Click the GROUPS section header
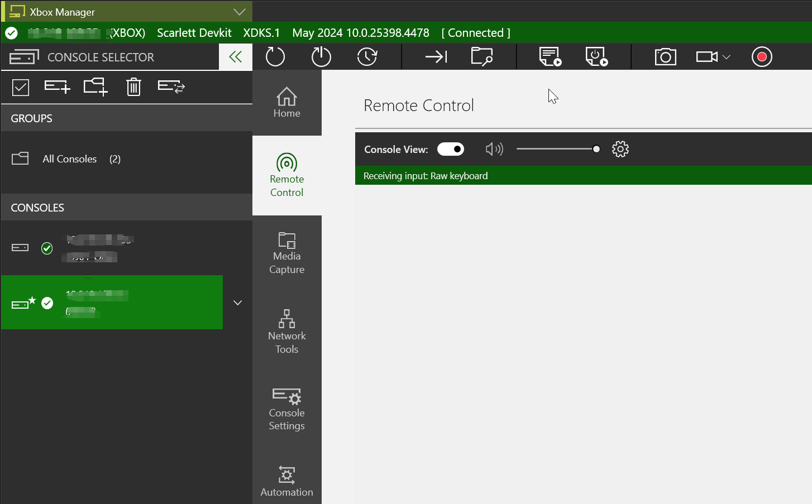The height and width of the screenshot is (504, 812). pos(126,118)
